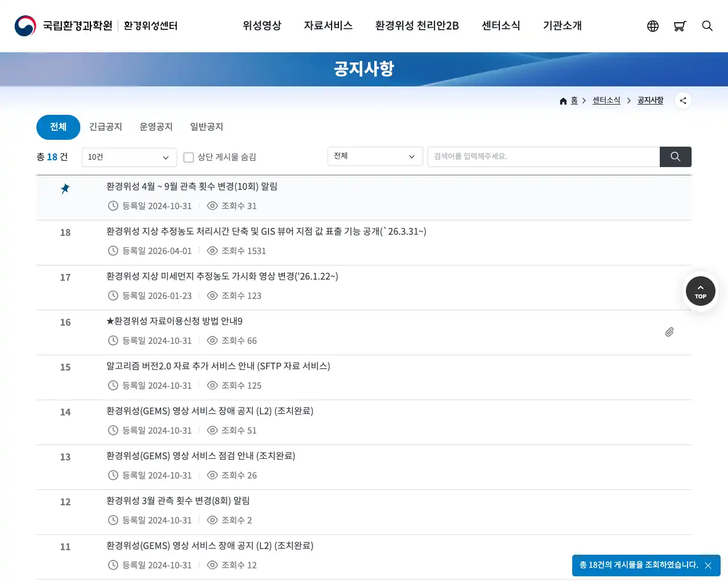Select the 일반공지 tab
The width and height of the screenshot is (728, 582).
(x=206, y=127)
